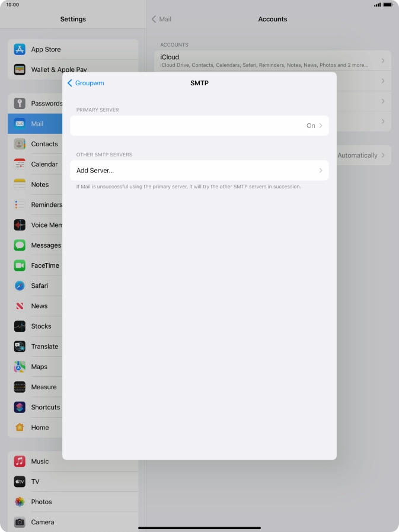Select Notes in settings sidebar
Screen dimensions: 399x532
[x=40, y=184]
